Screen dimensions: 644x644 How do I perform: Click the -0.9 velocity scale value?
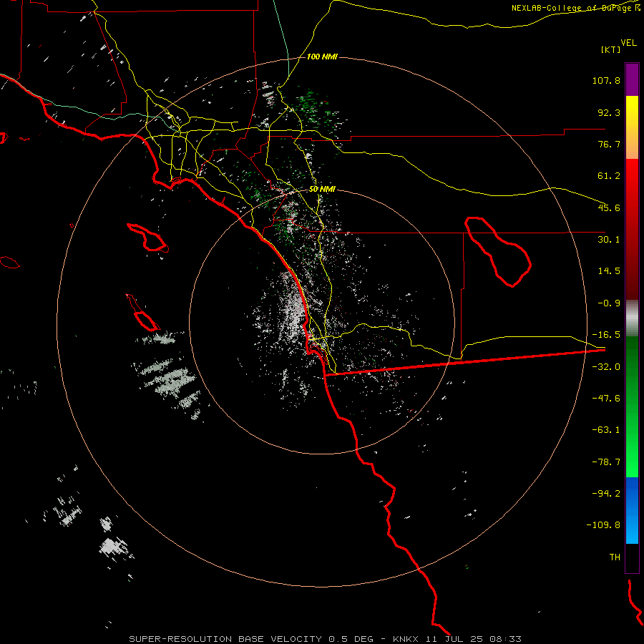[609, 303]
